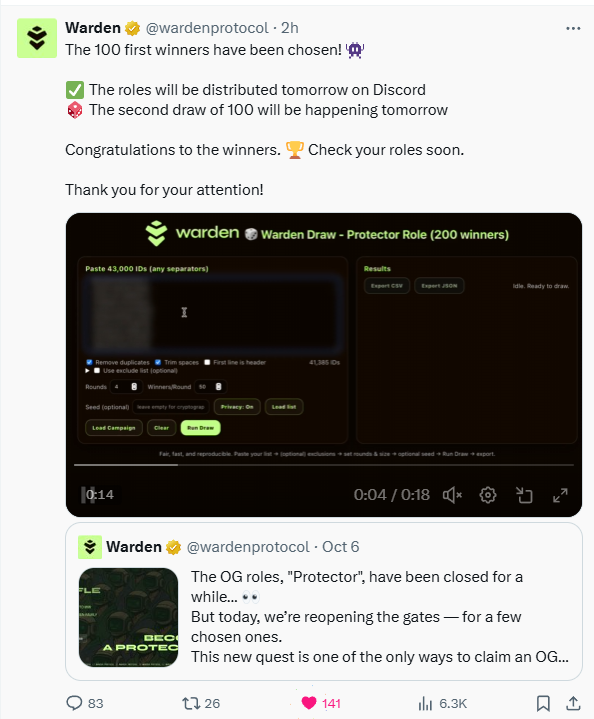
Task: Pause the video playback
Action: click(88, 495)
